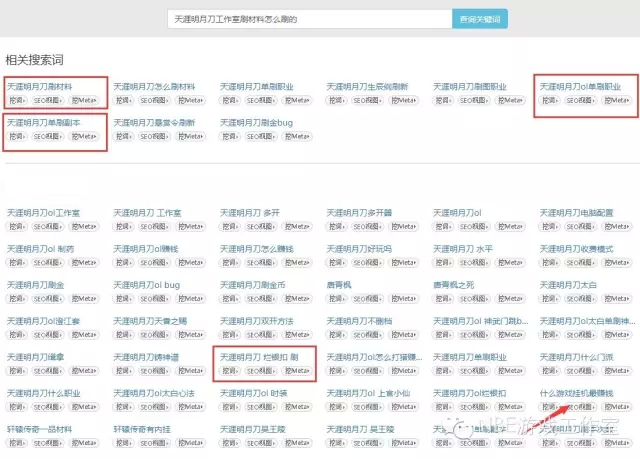This screenshot has width=640, height=459.
Task: Select the 天涯明月刀ol单刷职业 keyword link
Action: pyautogui.click(x=580, y=87)
